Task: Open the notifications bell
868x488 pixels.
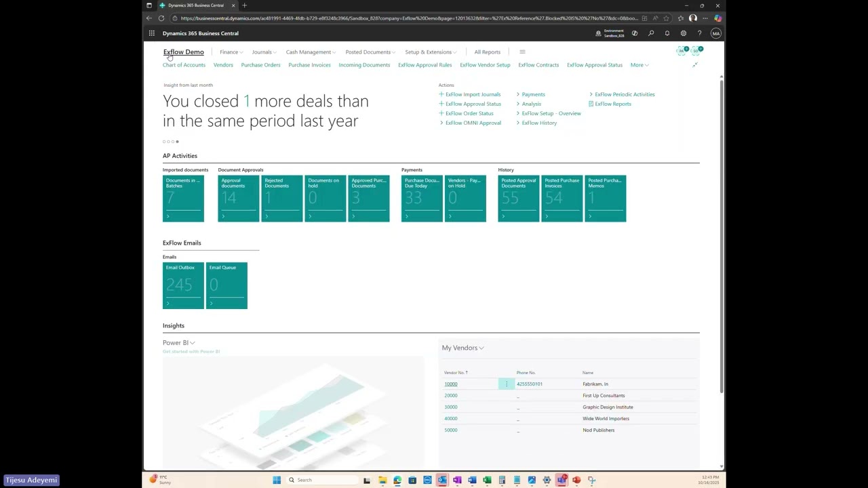Action: click(x=667, y=33)
